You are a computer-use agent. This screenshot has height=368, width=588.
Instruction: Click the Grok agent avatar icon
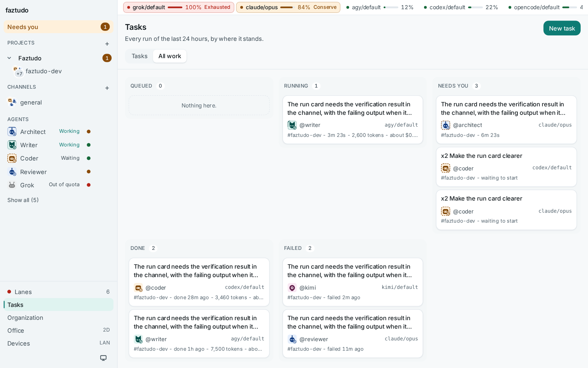tap(12, 185)
